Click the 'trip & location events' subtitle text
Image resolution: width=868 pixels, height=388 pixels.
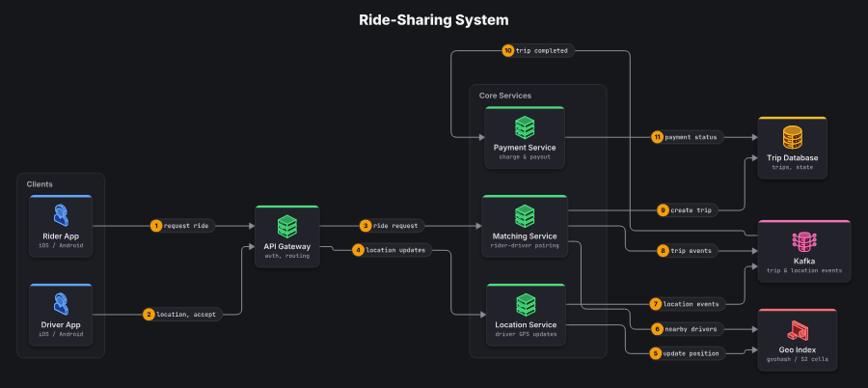(803, 270)
